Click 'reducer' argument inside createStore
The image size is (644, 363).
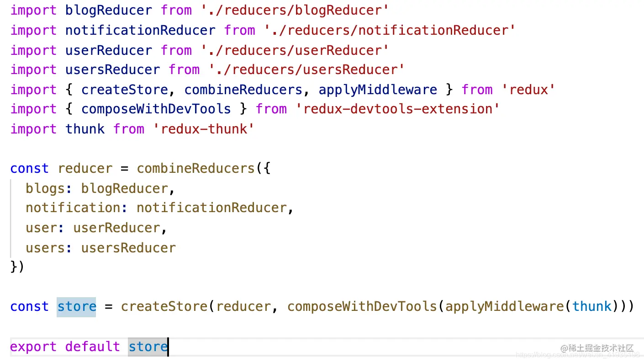coord(243,307)
